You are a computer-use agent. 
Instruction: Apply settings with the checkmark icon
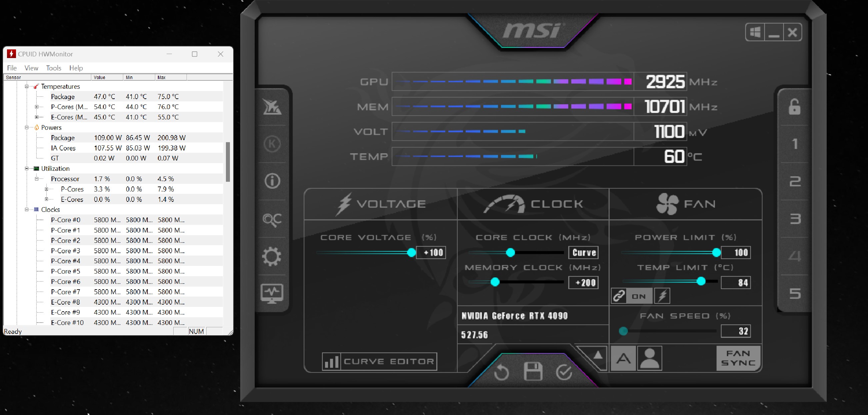564,372
